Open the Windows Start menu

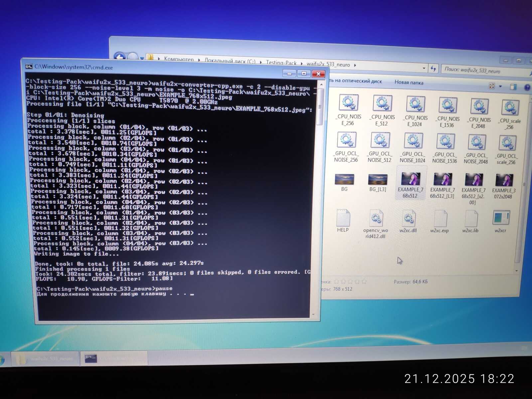[x=1, y=360]
